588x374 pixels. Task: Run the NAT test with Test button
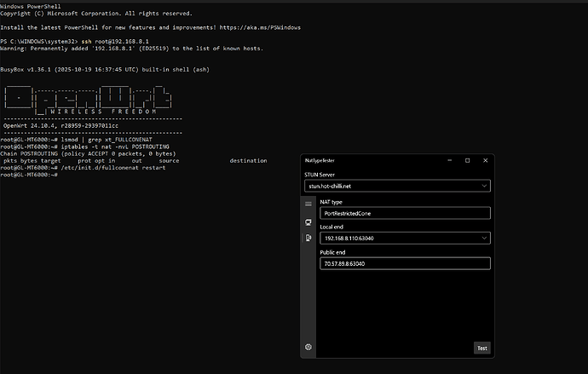(x=481, y=348)
